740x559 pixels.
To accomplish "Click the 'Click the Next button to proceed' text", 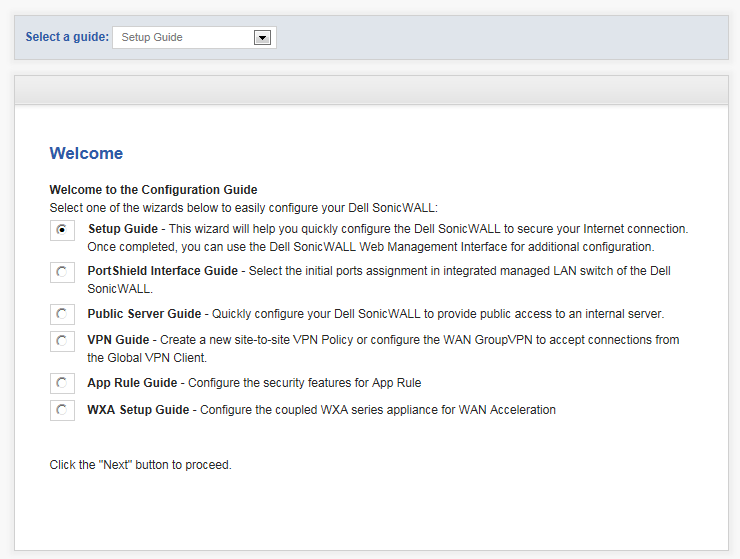I will pos(141,465).
